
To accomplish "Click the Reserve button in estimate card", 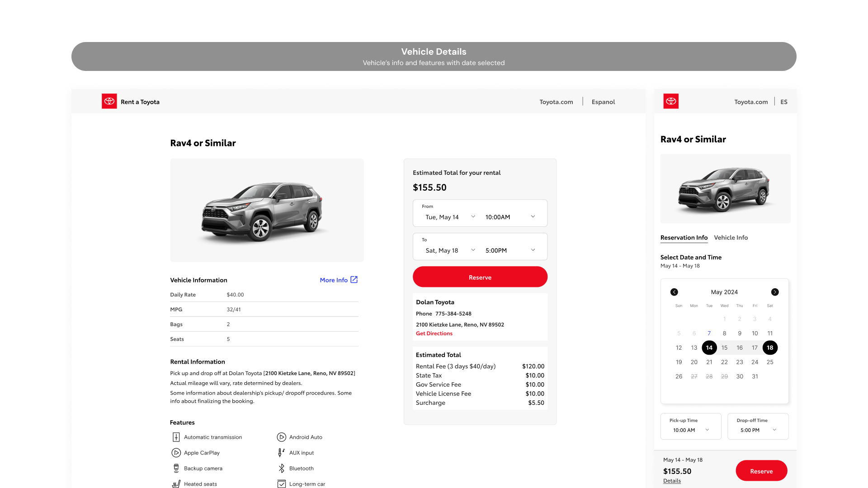I will coord(480,277).
